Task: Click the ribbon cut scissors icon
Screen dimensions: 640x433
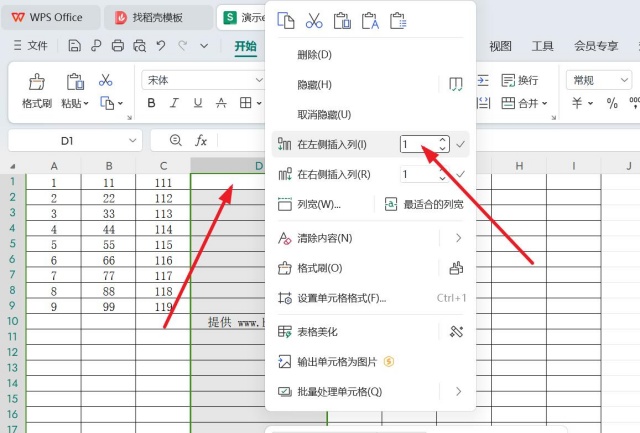Action: [x=106, y=80]
